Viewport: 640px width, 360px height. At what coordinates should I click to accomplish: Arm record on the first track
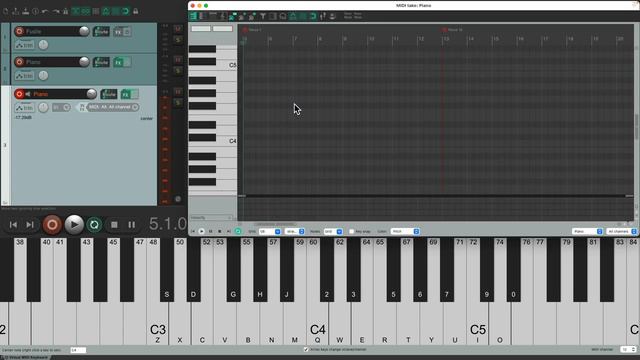coord(19,31)
